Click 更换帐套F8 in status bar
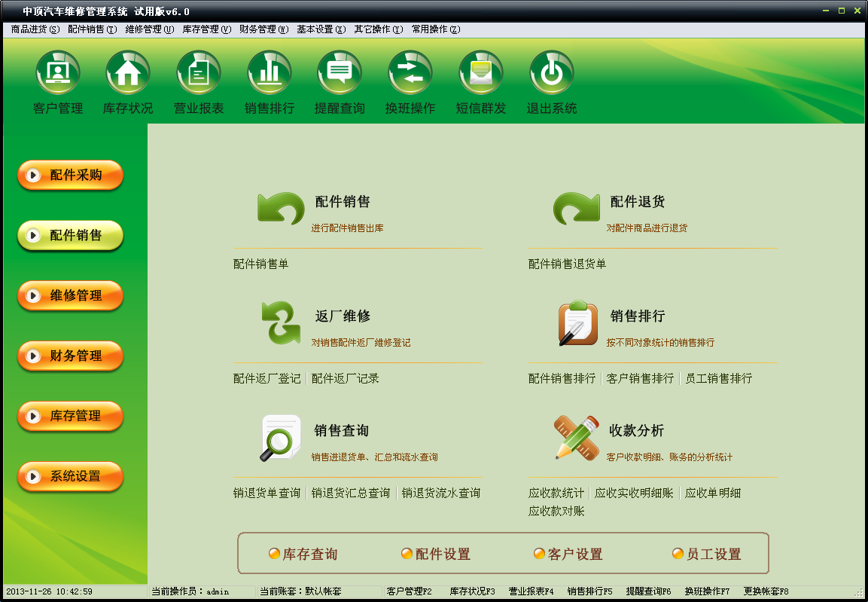 point(766,591)
